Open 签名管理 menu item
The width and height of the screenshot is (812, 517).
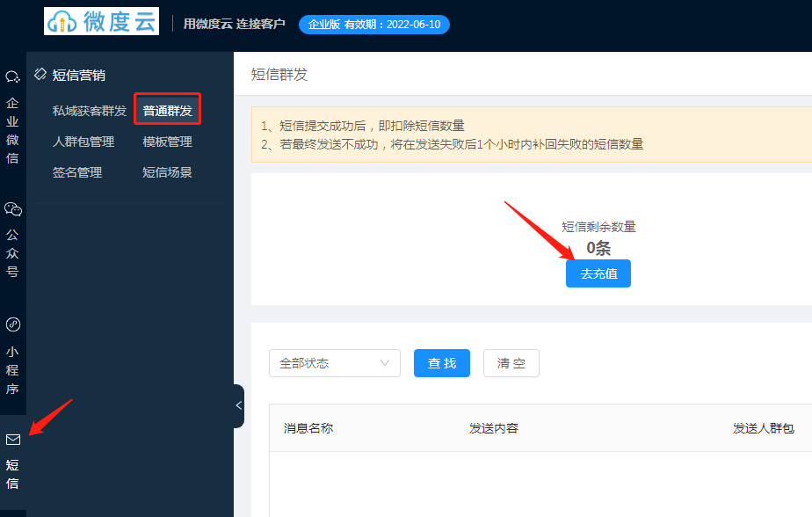(x=76, y=172)
